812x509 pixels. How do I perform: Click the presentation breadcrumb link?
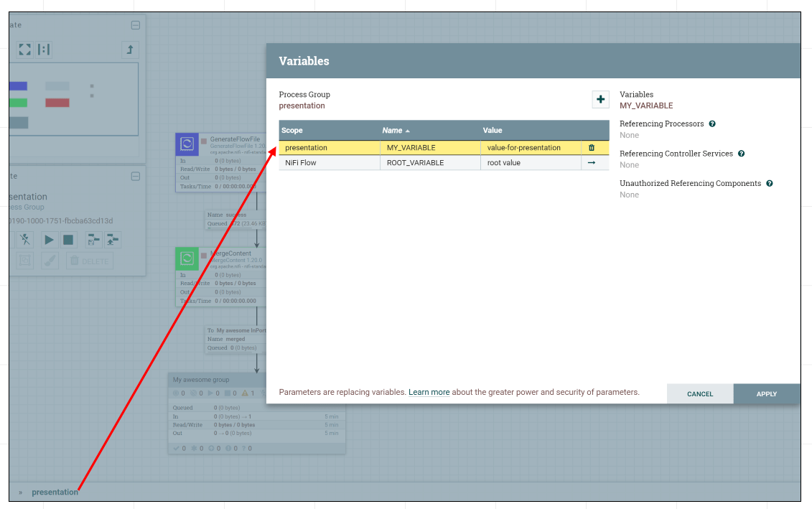click(x=55, y=492)
